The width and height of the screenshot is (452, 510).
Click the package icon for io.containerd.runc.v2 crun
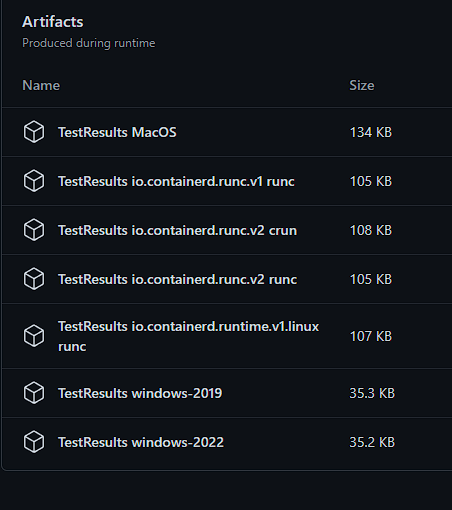click(x=34, y=230)
